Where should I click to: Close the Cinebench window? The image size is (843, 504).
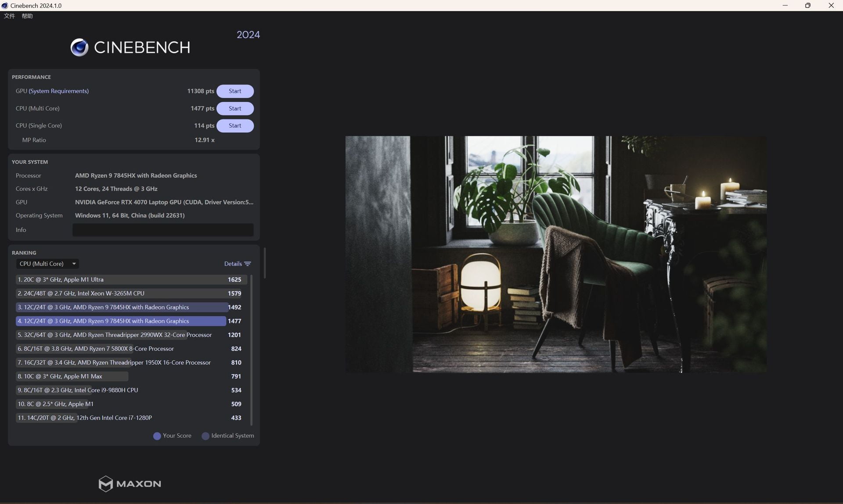pos(831,5)
